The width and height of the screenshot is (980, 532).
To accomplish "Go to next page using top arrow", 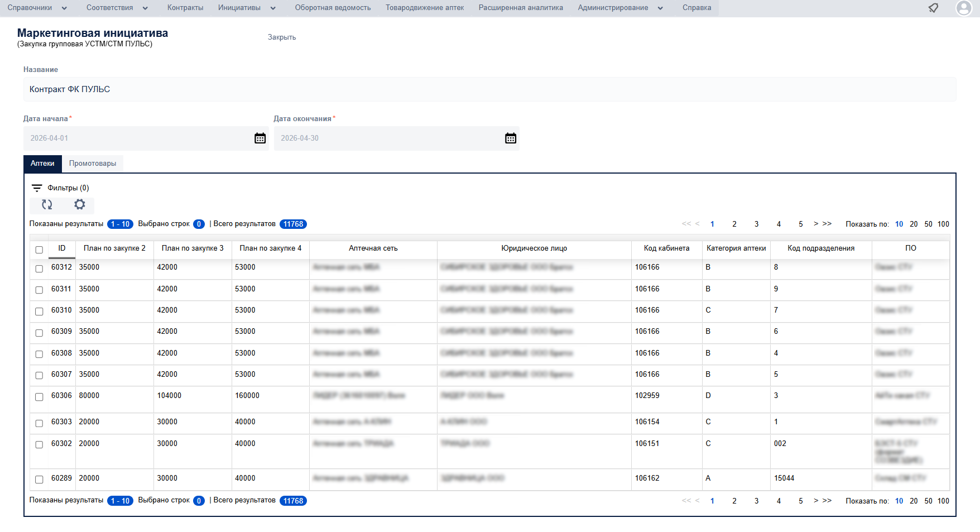I will coord(816,224).
